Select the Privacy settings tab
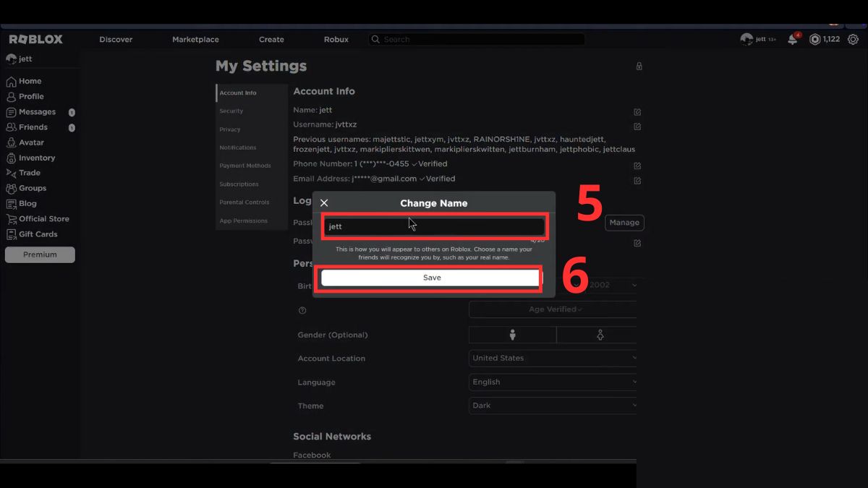 252,129
